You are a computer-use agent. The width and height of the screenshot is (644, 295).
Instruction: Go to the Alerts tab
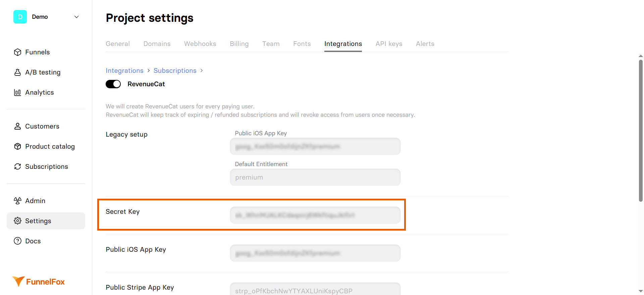(x=425, y=44)
